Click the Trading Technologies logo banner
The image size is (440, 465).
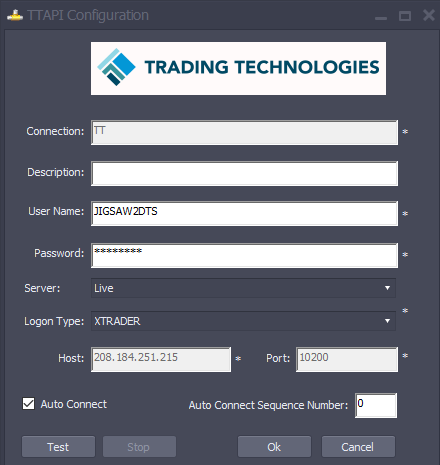pos(238,68)
